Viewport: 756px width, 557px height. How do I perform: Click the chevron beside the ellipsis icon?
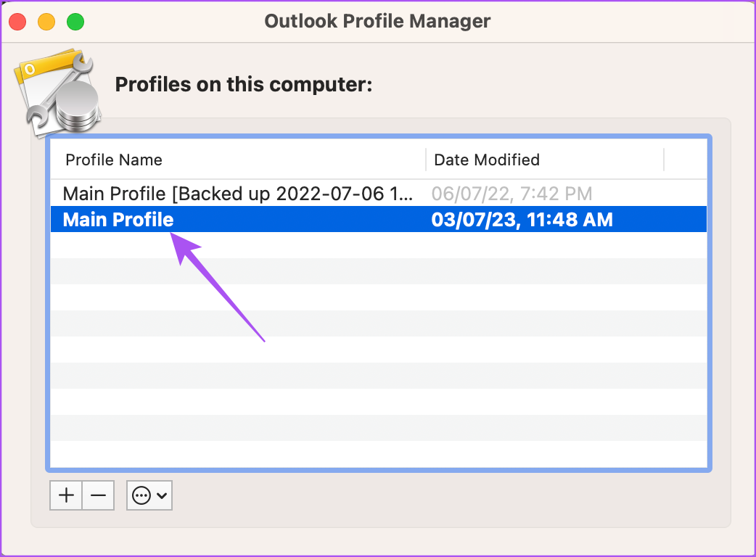click(x=162, y=496)
